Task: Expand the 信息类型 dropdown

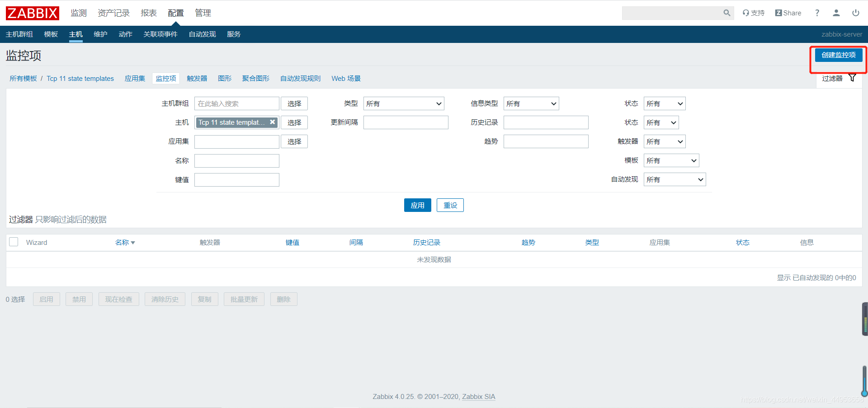Action: pyautogui.click(x=531, y=103)
